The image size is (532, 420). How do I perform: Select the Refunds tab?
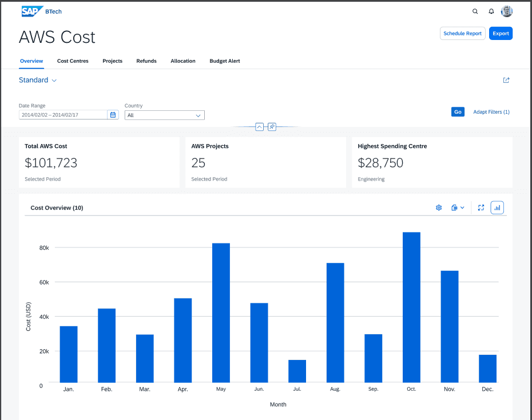pyautogui.click(x=146, y=61)
